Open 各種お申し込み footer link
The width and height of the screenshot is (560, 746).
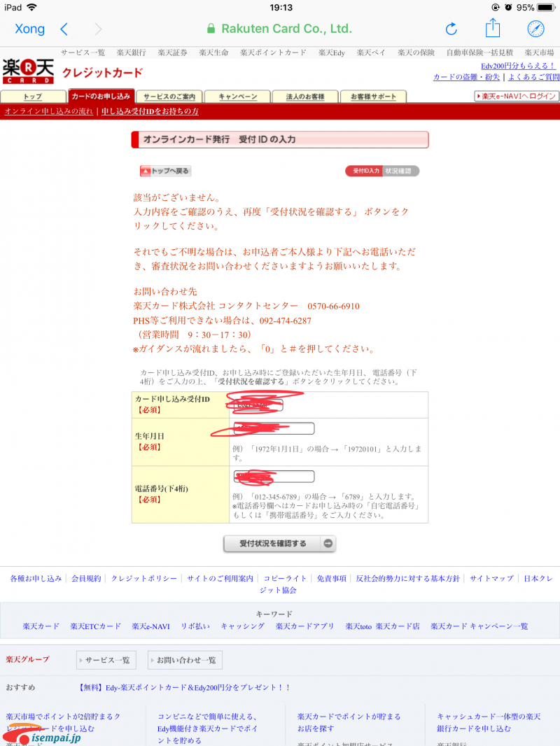36,579
